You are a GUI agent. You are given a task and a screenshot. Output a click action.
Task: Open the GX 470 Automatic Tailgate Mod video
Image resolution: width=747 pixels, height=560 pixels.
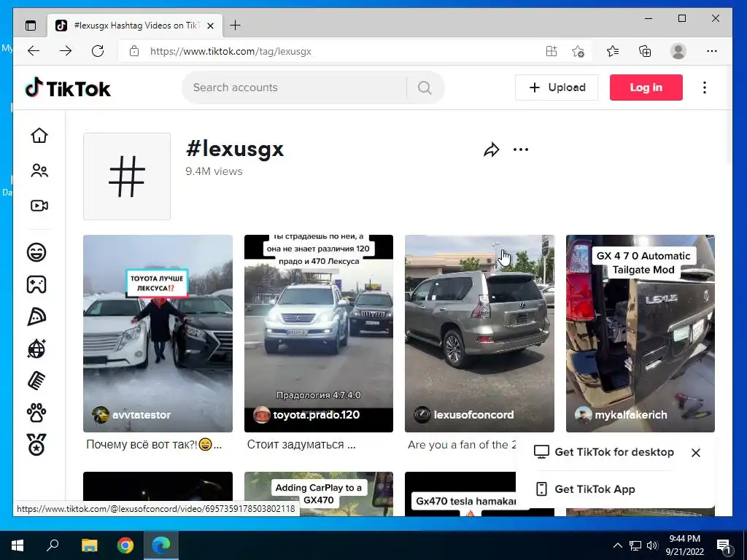click(640, 333)
